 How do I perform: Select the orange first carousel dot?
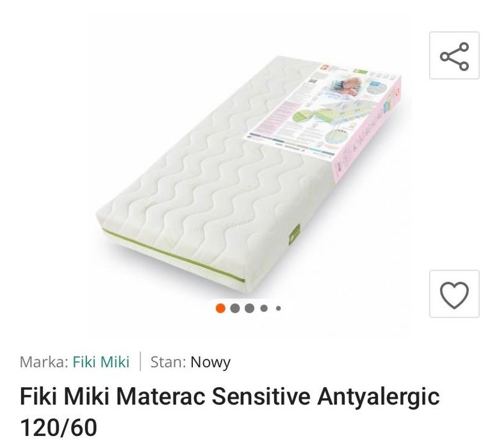pos(220,308)
